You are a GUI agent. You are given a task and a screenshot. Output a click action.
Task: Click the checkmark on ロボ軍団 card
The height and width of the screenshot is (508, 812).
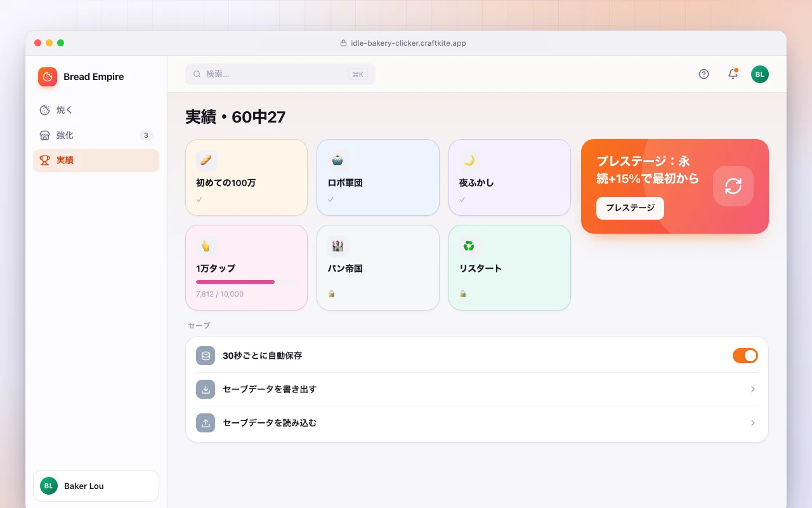click(x=331, y=199)
